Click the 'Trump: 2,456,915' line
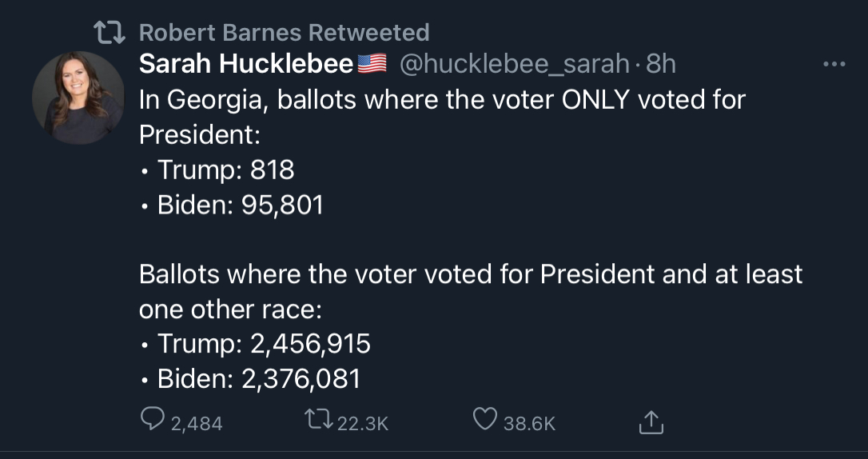Viewport: 868px width, 459px height. click(255, 344)
